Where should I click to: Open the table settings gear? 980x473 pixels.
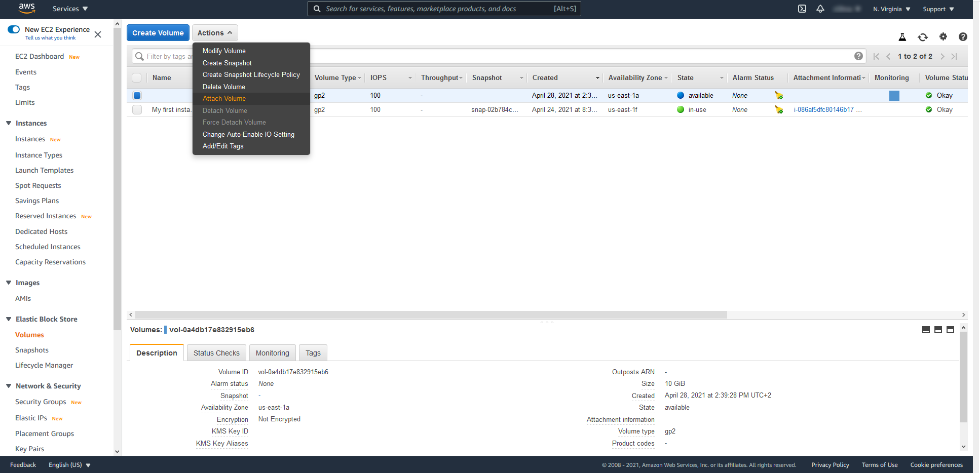pos(943,36)
